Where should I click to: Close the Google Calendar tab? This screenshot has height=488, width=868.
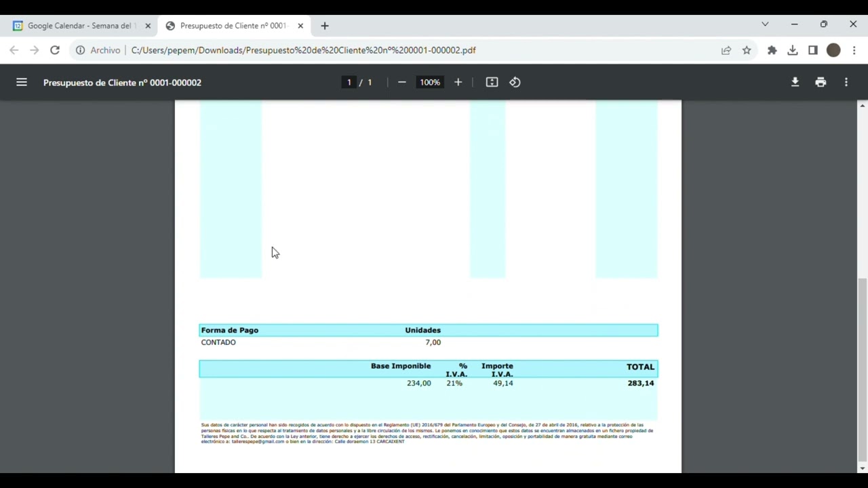tap(148, 26)
